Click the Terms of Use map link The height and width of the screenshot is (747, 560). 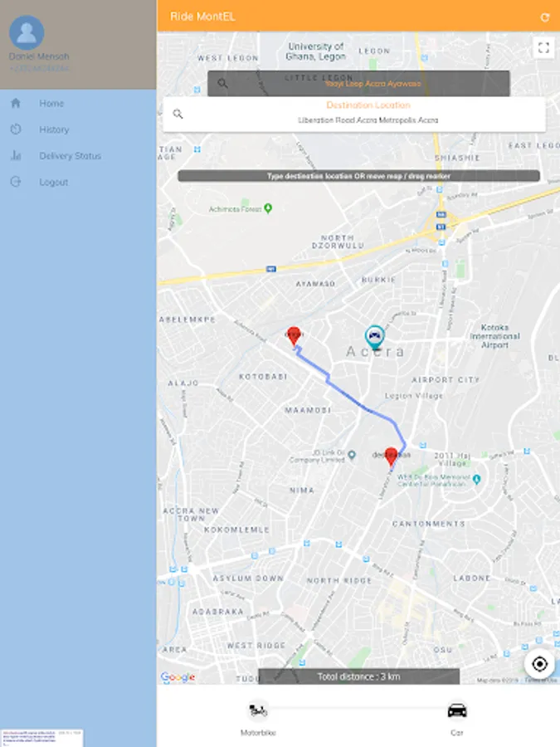point(540,681)
